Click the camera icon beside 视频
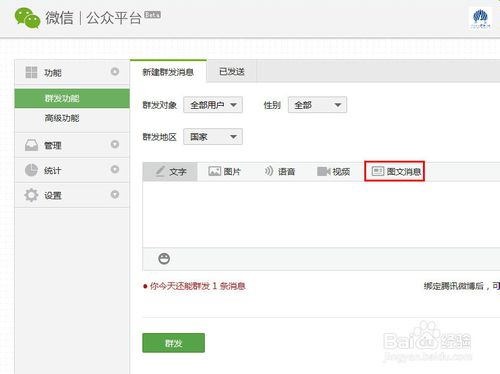The width and height of the screenshot is (500, 374). coord(323,171)
